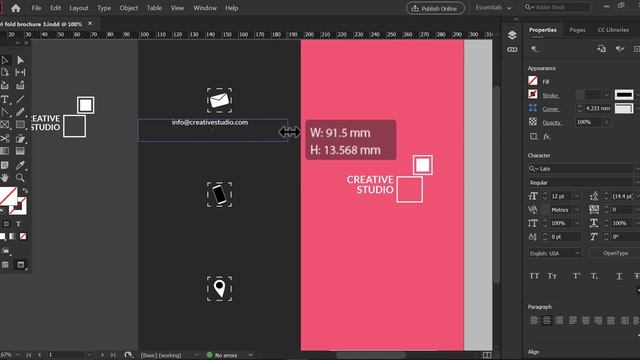Viewport: 640px width, 360px height.
Task: Click the phone icon on canvas
Action: click(x=220, y=194)
